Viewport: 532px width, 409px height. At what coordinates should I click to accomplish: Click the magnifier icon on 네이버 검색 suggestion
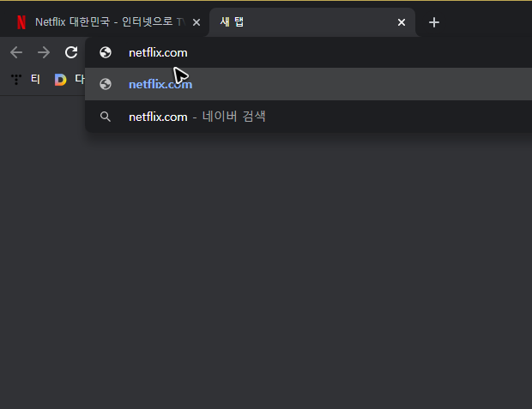106,117
